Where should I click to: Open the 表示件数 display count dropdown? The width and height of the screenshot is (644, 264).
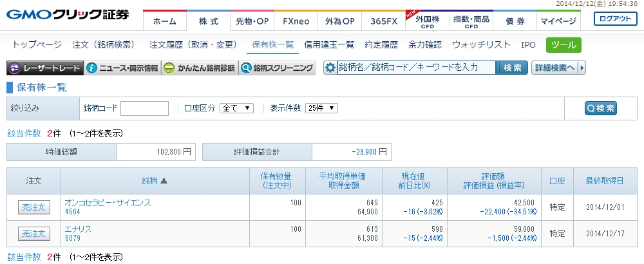tap(321, 108)
